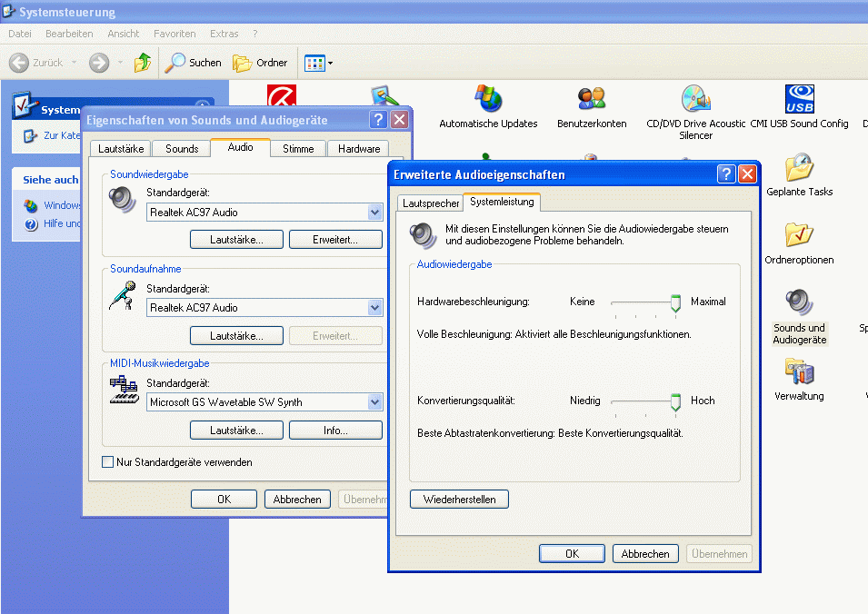868x614 pixels.
Task: Click Erweitert button under Soundwiedergabe
Action: point(335,240)
